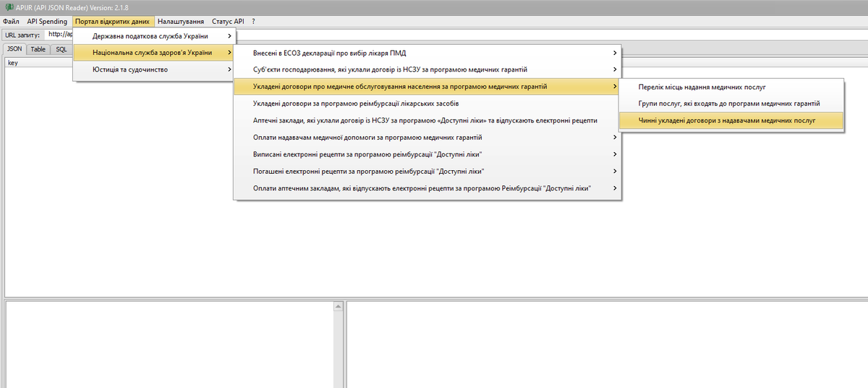Select Укладені договори про медичне обслуговування населення
Image resolution: width=868 pixels, height=388 pixels.
click(427, 86)
